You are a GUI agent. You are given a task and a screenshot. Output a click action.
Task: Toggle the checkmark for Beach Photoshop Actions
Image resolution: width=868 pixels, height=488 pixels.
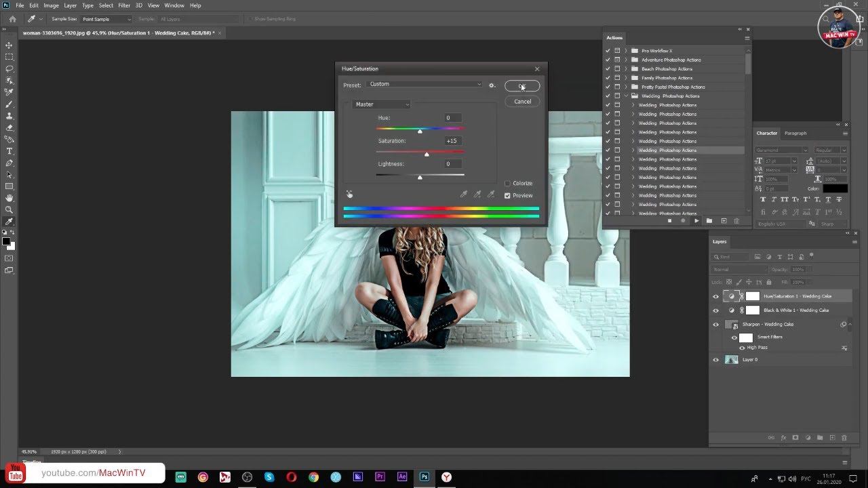608,69
